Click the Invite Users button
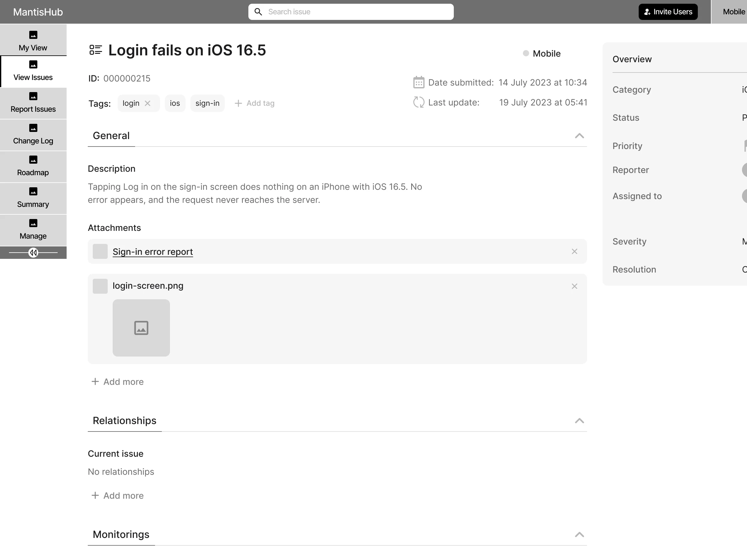Image resolution: width=747 pixels, height=560 pixels. tap(668, 12)
